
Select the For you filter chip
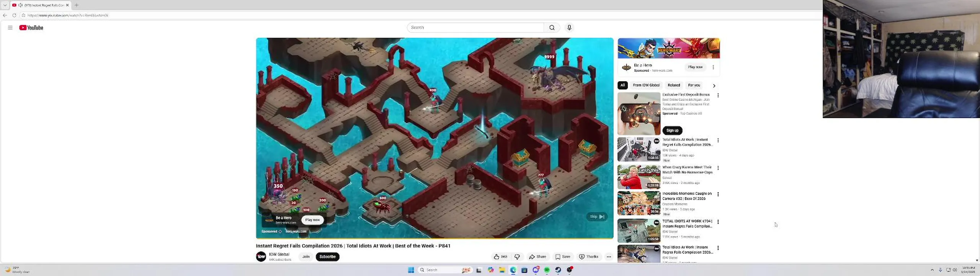[694, 85]
